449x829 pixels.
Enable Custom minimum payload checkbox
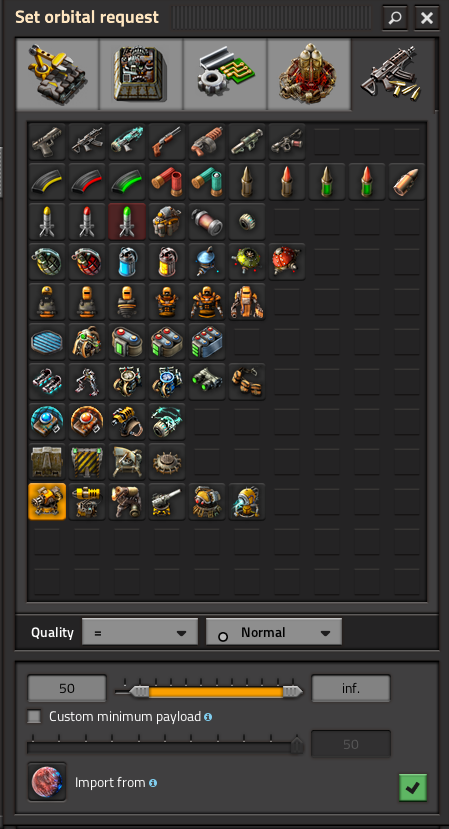coord(34,716)
